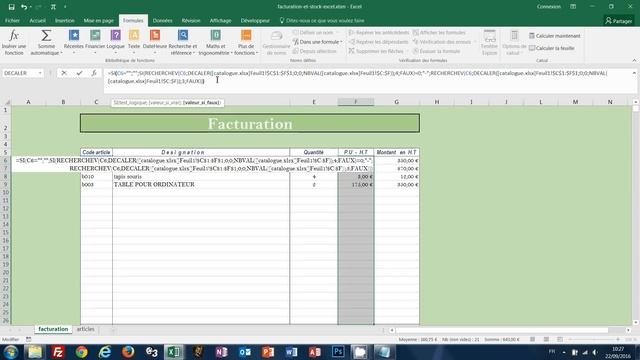The image size is (640, 360).
Task: Confirm formula entry with the checkmark icon
Action: point(79,73)
